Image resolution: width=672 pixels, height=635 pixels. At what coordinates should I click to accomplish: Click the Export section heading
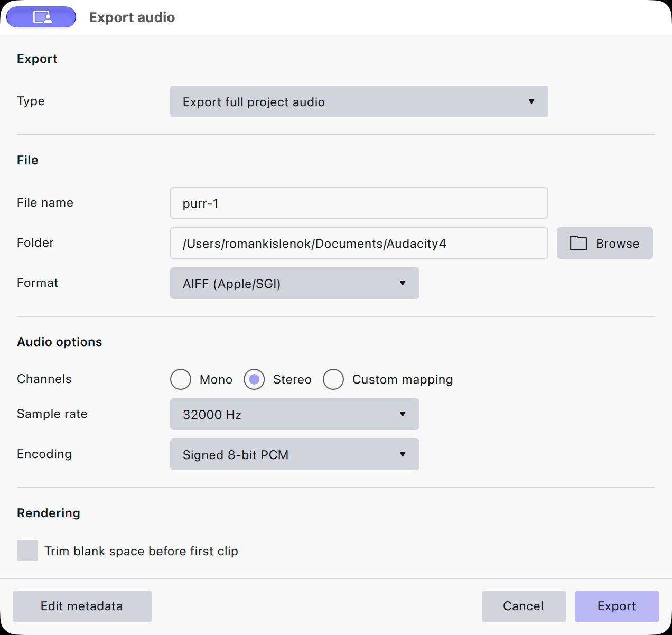(x=37, y=59)
